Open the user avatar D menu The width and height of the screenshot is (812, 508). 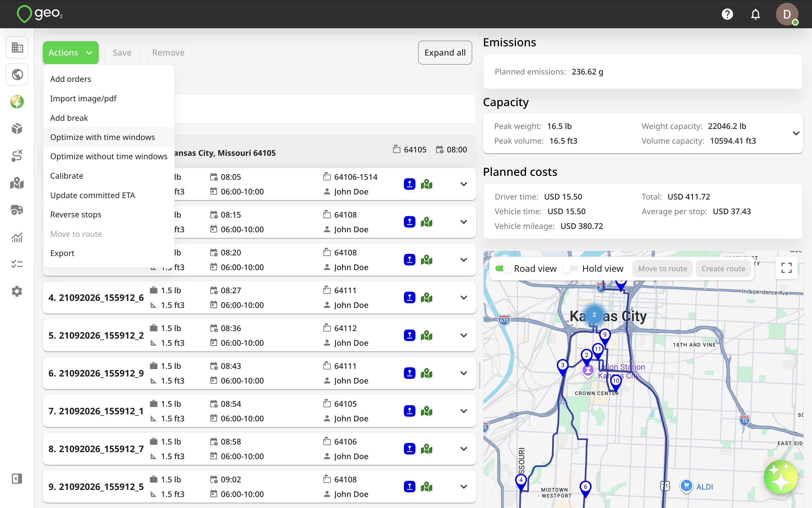(787, 14)
